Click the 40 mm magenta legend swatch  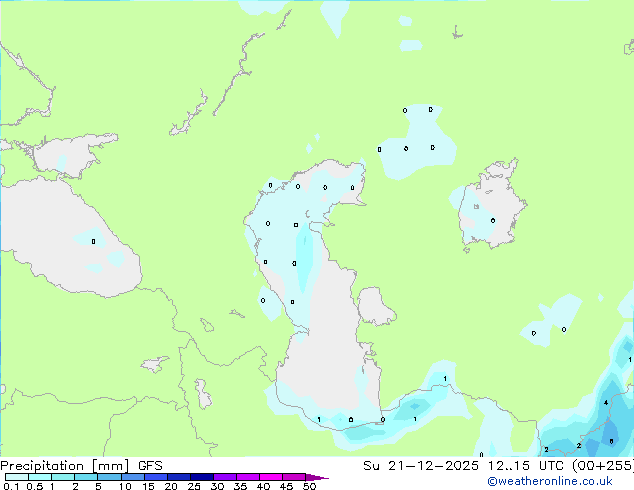coord(271,477)
